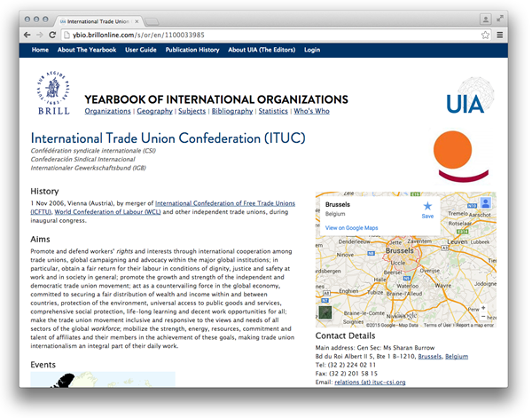
Task: Click the Brill logo
Action: point(53,92)
